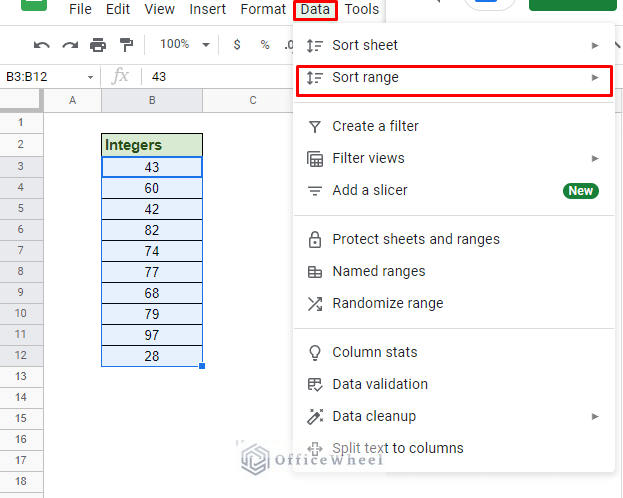Image resolution: width=623 pixels, height=498 pixels.
Task: Select column A header
Action: (72, 101)
